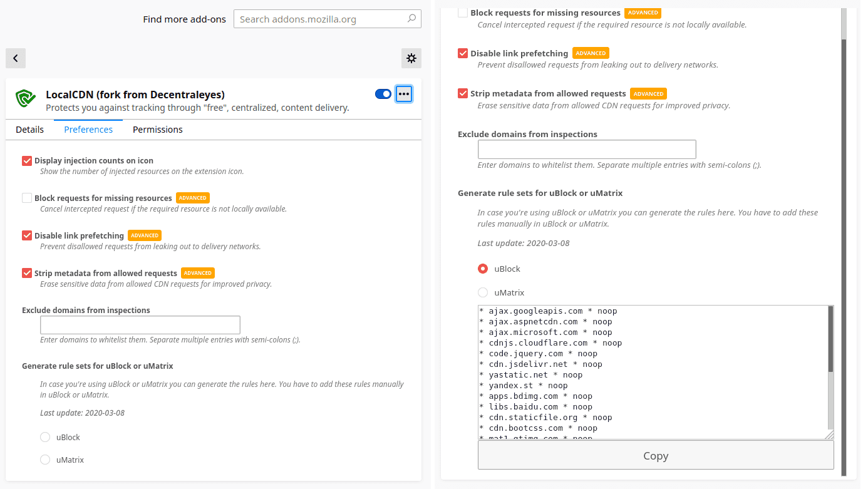Open the Preferences tab

click(x=88, y=130)
